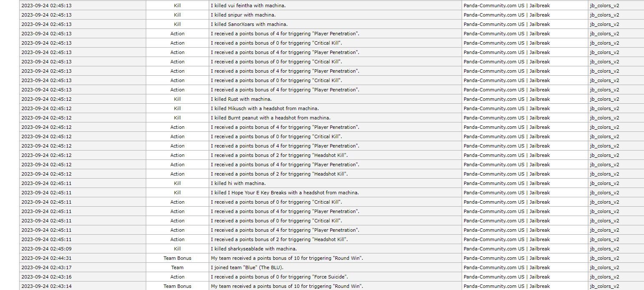
Task: Select the "I Hope Your E Key Breaks" kill row
Action: (x=285, y=193)
